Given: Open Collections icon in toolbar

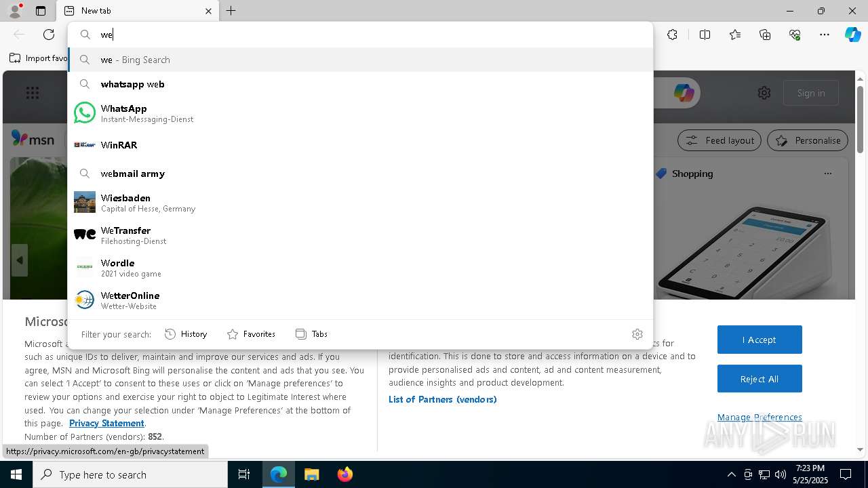Looking at the screenshot, I should click(765, 35).
